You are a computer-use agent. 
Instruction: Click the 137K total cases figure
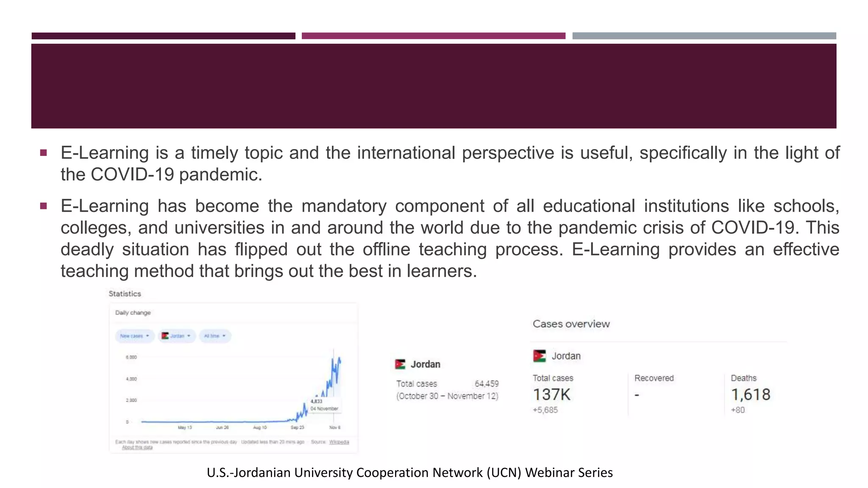(551, 394)
